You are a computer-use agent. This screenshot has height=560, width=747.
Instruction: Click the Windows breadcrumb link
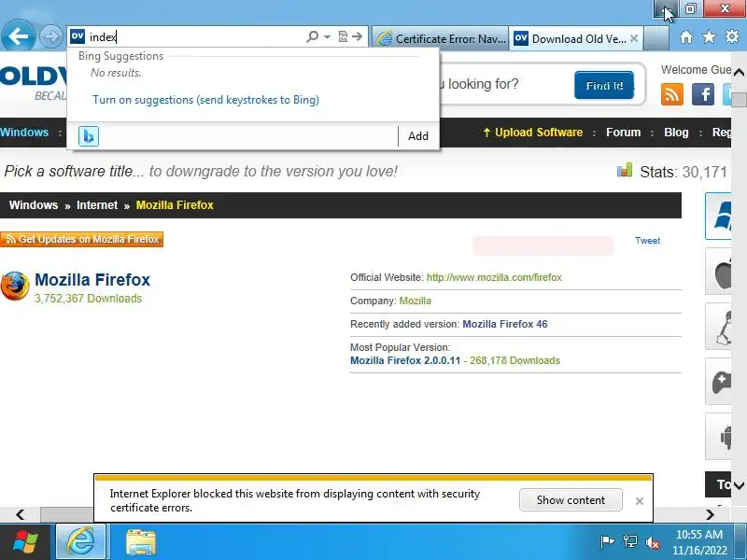pos(34,205)
